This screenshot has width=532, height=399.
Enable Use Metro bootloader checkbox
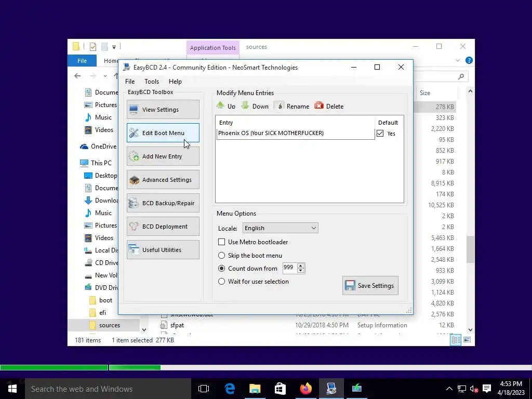(221, 242)
